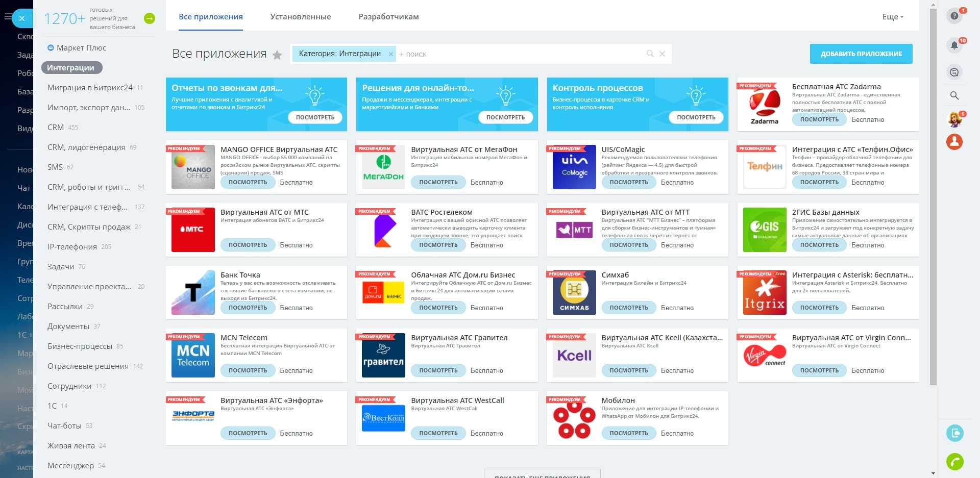980x478 pixels.
Task: Open the MCN Telecom app logo
Action: click(193, 355)
